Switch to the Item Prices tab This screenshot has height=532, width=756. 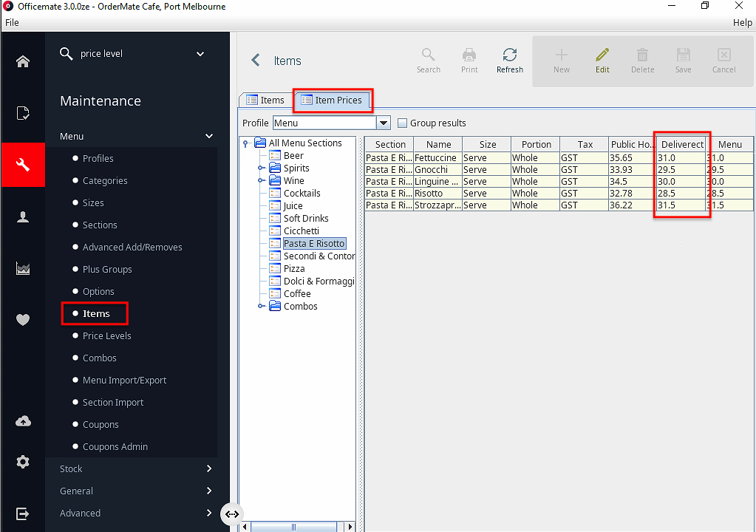332,100
